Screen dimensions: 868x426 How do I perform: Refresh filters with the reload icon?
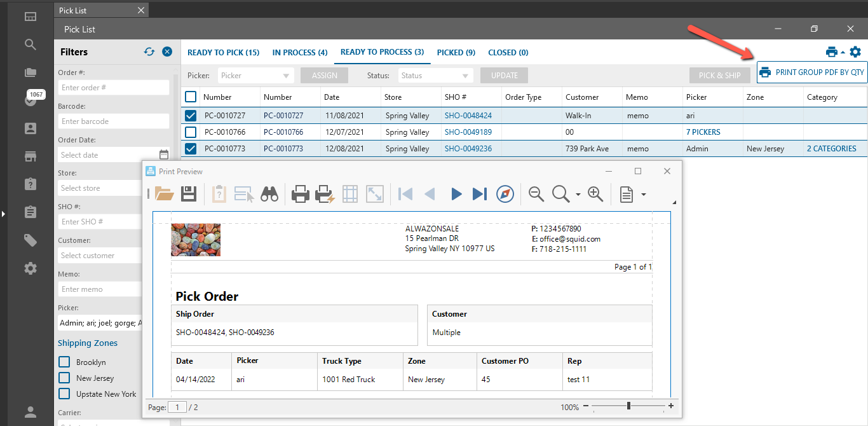point(149,52)
